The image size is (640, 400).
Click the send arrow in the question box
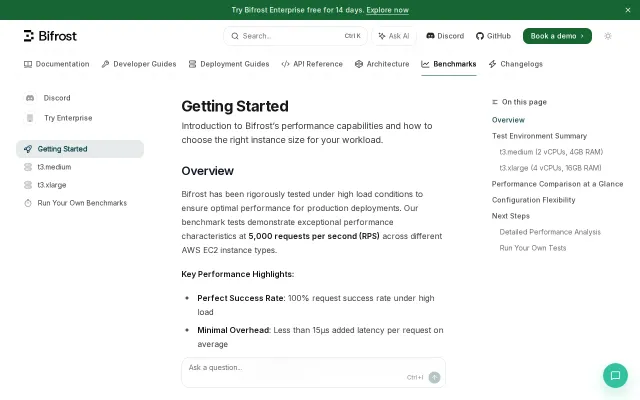point(434,377)
